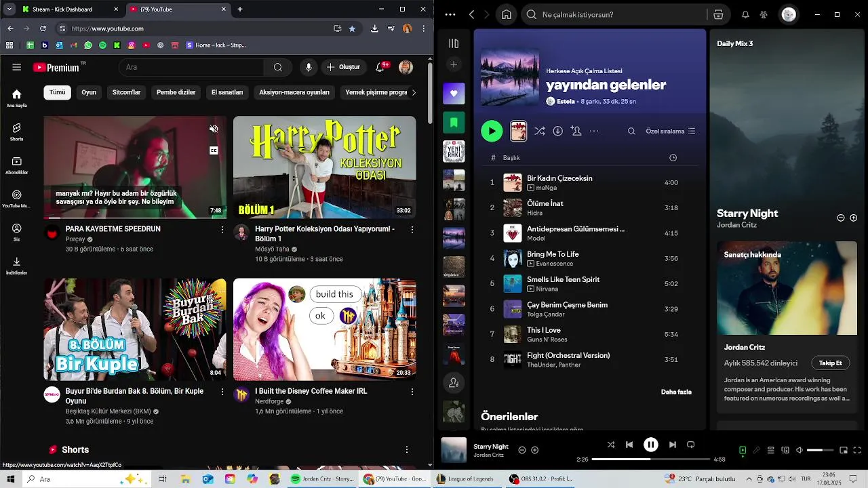
Task: Open Chrome three-dot menu
Action: click(424, 28)
